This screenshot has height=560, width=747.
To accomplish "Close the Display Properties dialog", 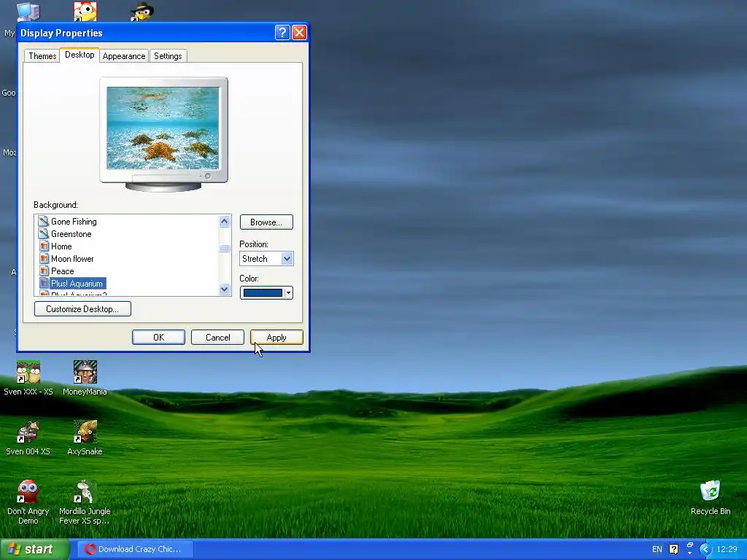I will coord(299,32).
